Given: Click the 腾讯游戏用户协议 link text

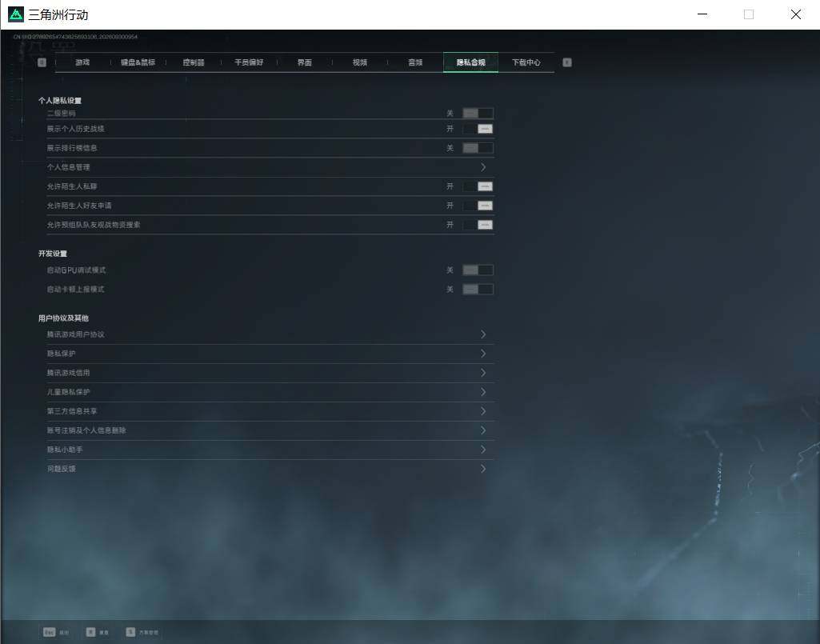Looking at the screenshot, I should tap(76, 335).
